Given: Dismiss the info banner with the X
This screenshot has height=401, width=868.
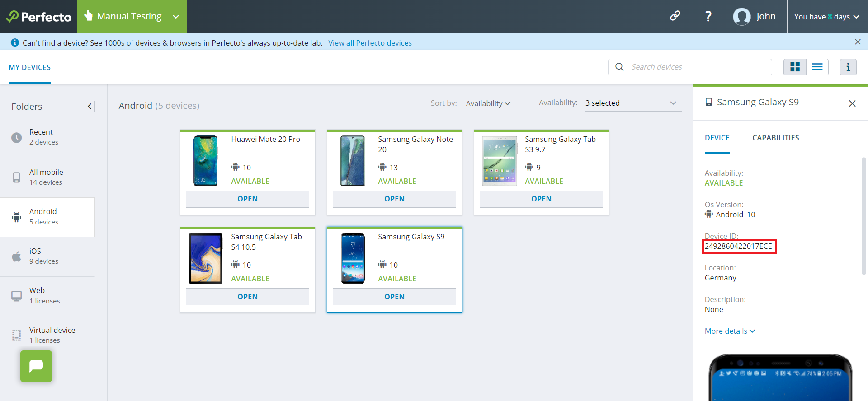Looking at the screenshot, I should click(858, 42).
